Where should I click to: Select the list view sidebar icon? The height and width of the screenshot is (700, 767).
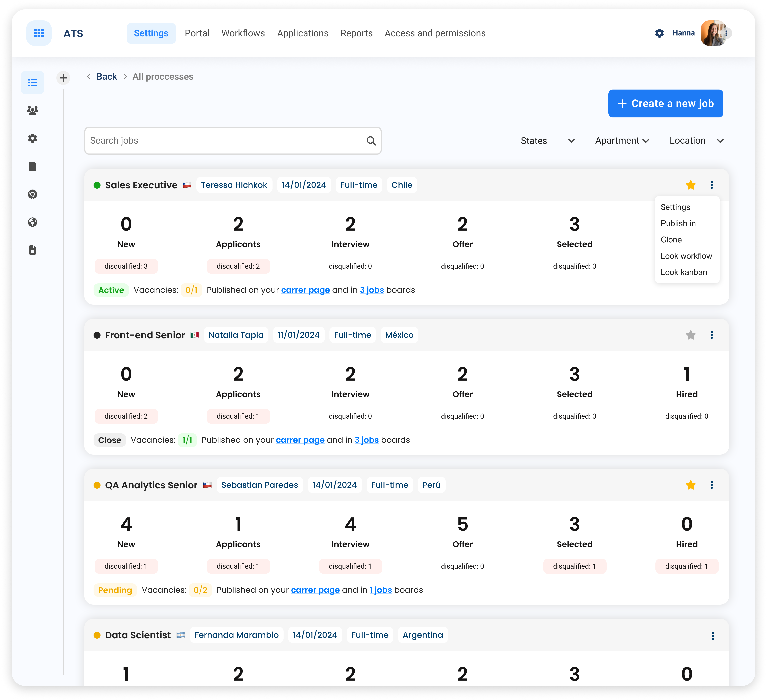pyautogui.click(x=33, y=83)
